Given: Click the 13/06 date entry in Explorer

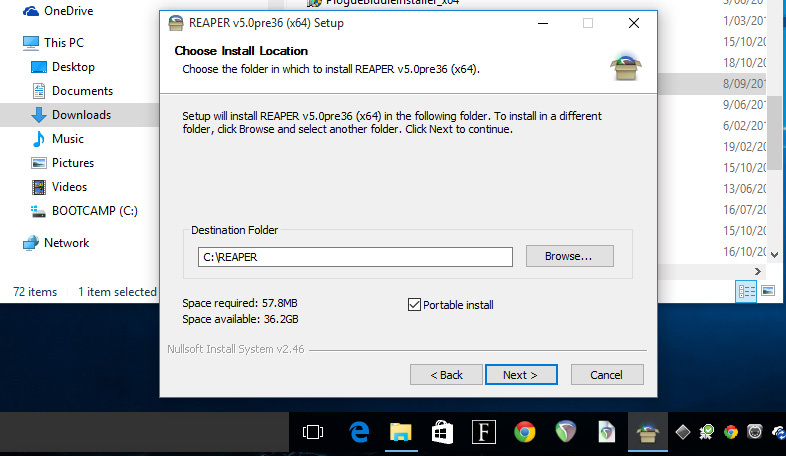Looking at the screenshot, I should tap(744, 189).
